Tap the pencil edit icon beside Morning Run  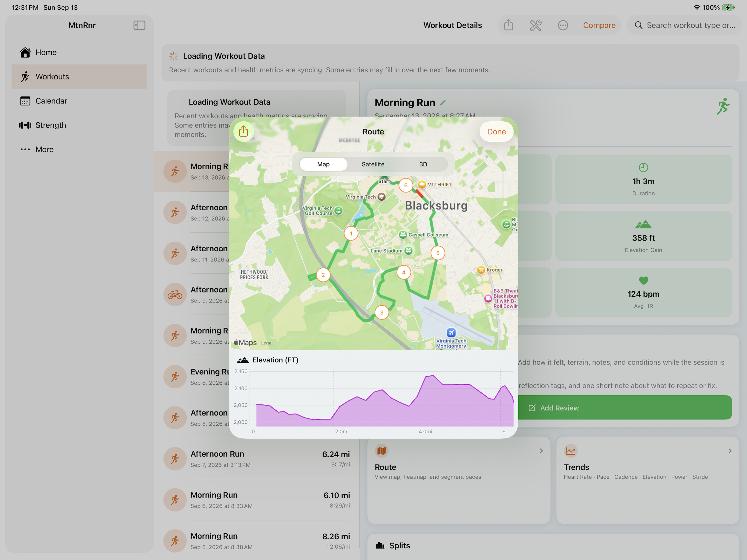click(x=443, y=103)
